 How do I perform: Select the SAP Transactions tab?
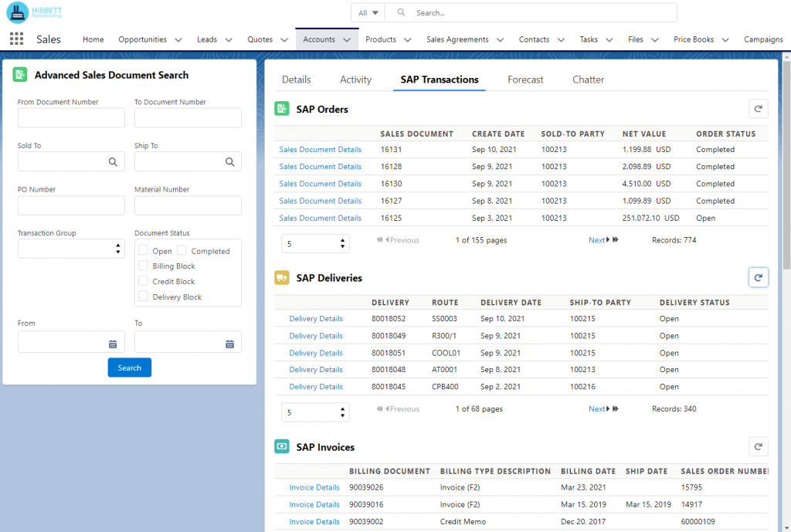tap(440, 80)
